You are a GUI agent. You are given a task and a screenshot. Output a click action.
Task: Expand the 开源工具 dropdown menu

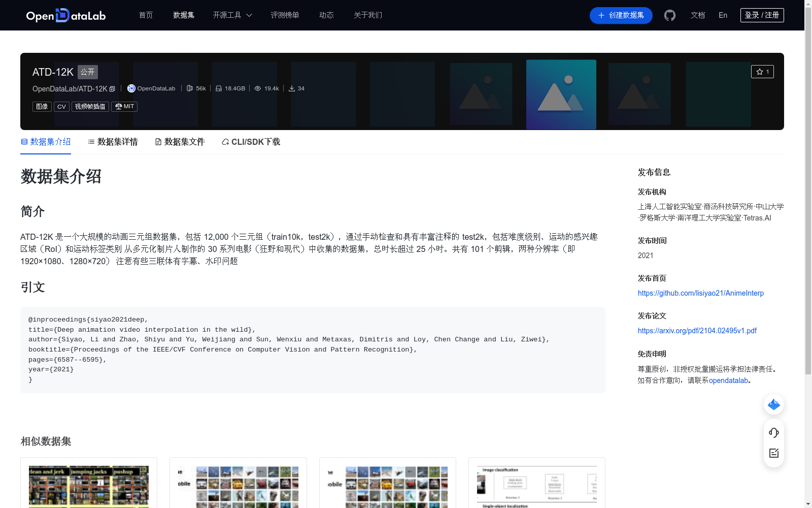(232, 15)
